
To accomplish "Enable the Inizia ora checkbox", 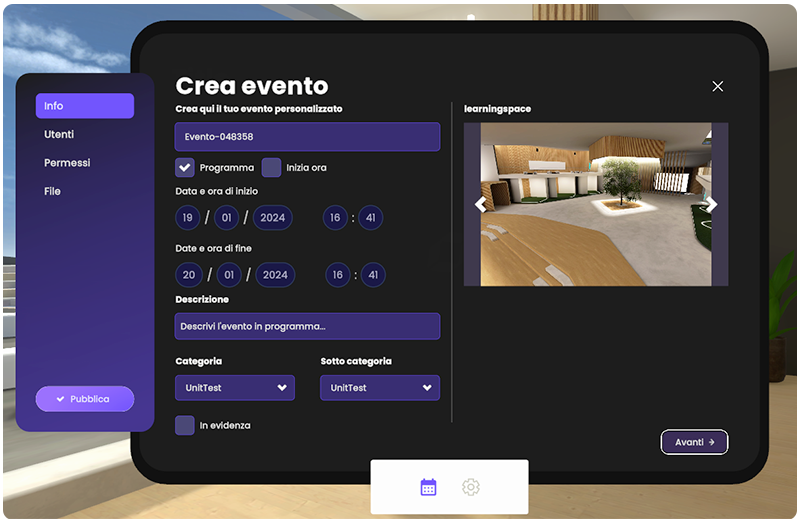I will point(271,167).
